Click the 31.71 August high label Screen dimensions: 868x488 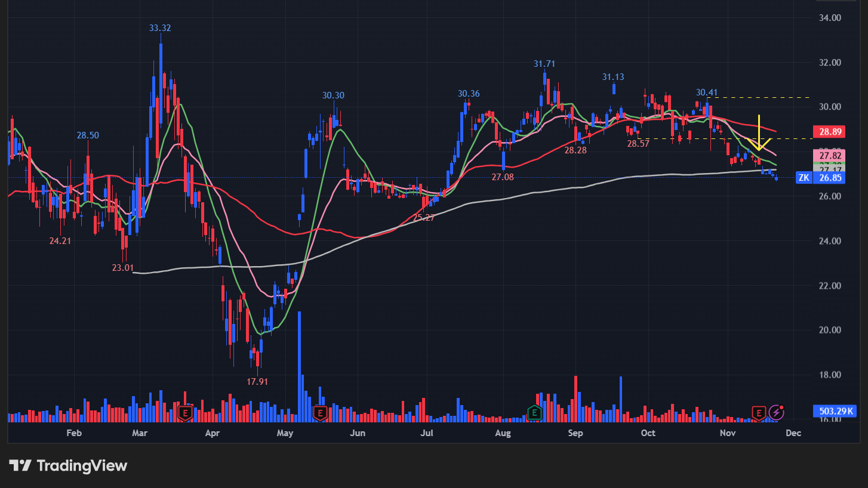click(x=544, y=64)
